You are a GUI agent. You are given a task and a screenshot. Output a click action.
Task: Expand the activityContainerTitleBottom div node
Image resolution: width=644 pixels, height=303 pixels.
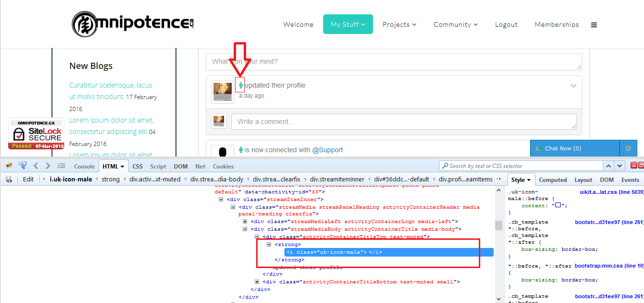(257, 282)
